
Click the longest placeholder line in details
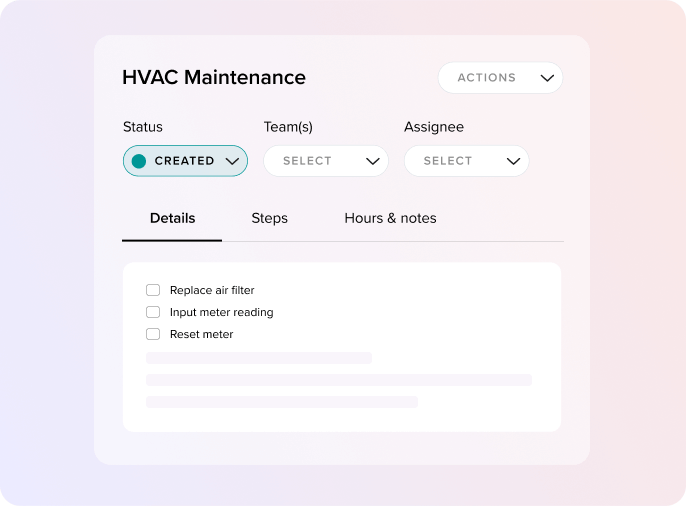(338, 380)
